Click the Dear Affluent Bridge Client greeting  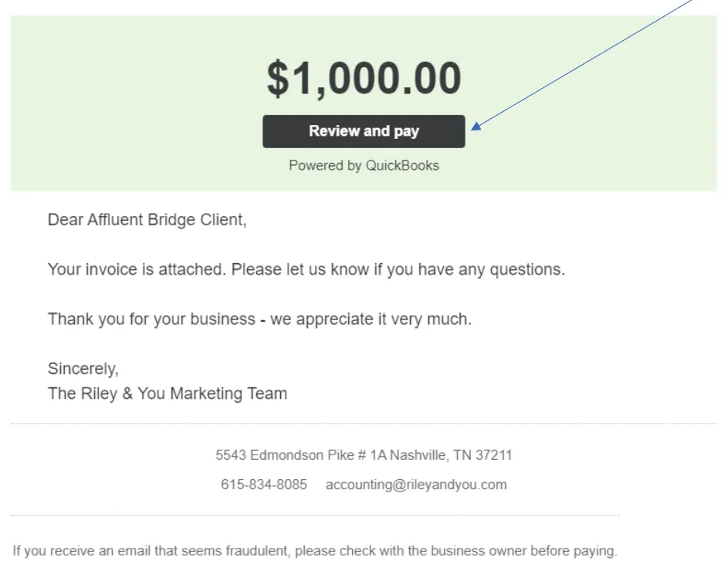click(x=147, y=220)
